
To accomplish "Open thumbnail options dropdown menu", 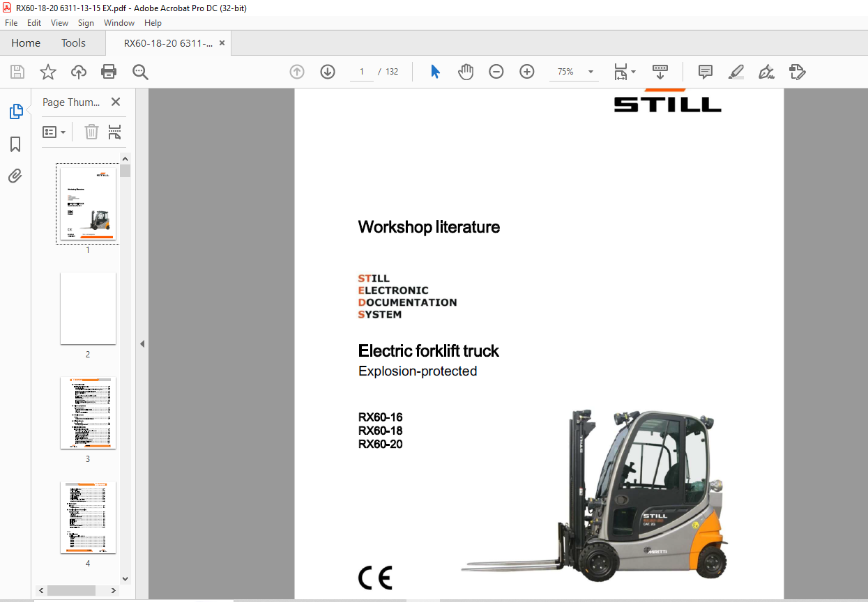I will tap(54, 132).
